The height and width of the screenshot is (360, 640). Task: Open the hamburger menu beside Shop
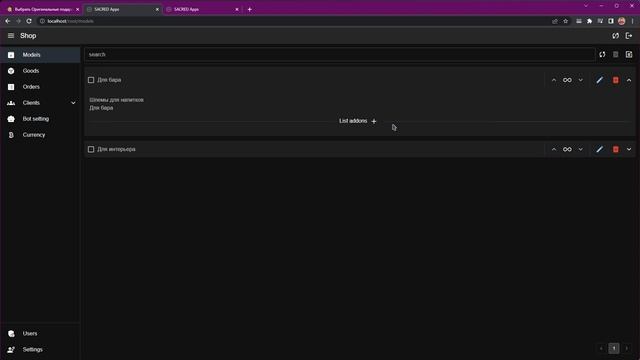(11, 36)
